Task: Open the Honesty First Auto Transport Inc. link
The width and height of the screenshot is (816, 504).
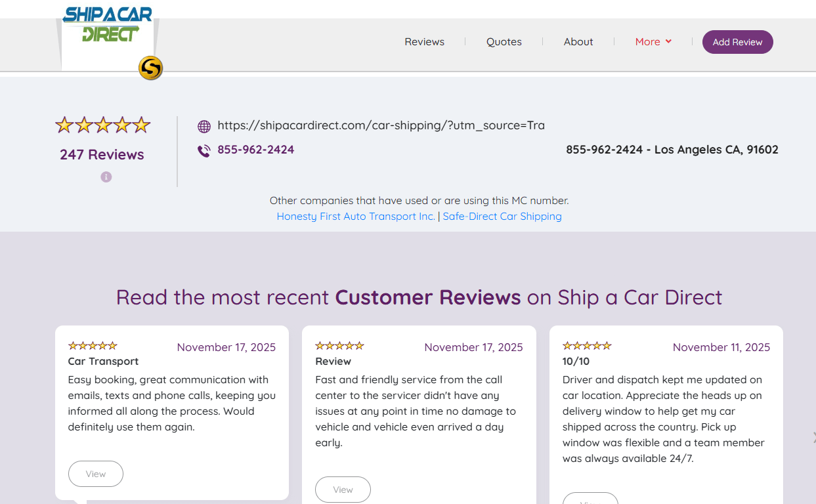Action: tap(355, 216)
